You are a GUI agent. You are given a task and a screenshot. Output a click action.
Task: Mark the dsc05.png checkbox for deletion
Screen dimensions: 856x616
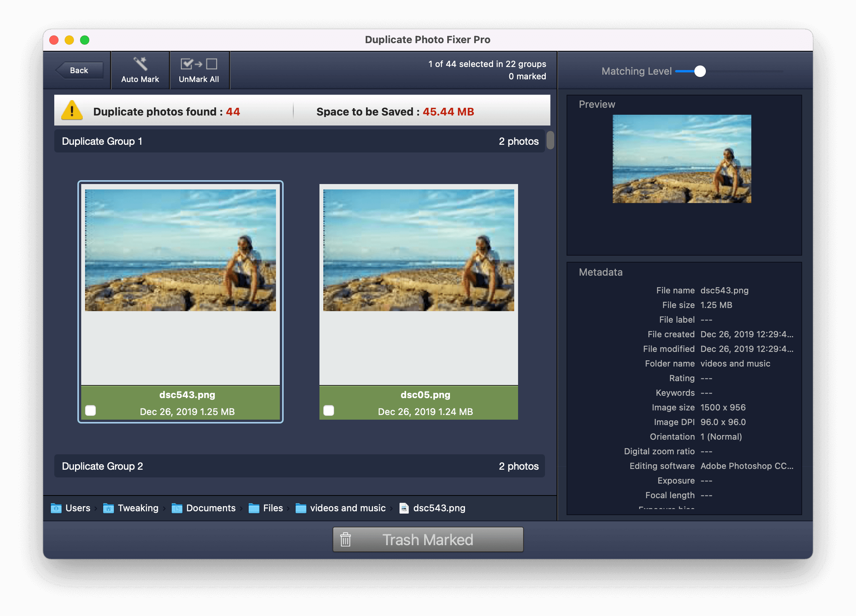329,411
